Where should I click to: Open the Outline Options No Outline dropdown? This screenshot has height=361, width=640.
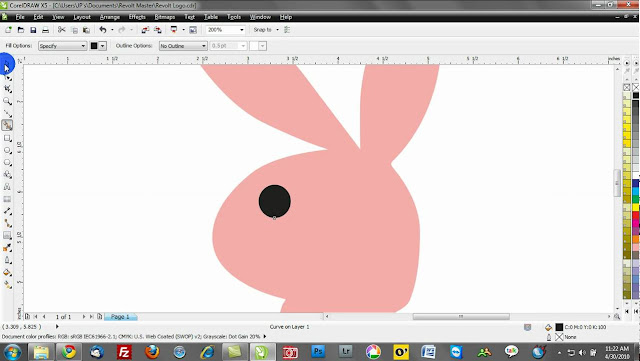point(183,46)
